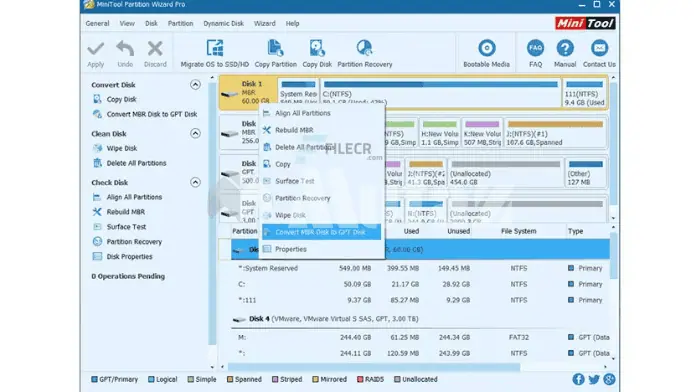Select the *:111 partition row
This screenshot has height=392, width=698.
[420, 300]
